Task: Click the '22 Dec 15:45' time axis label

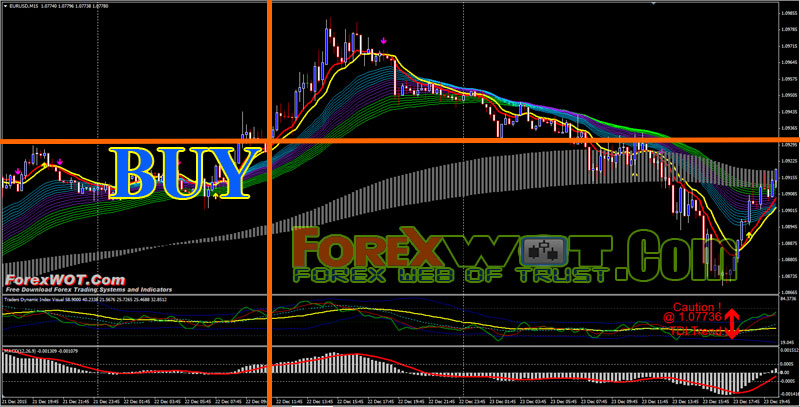Action: point(351,400)
